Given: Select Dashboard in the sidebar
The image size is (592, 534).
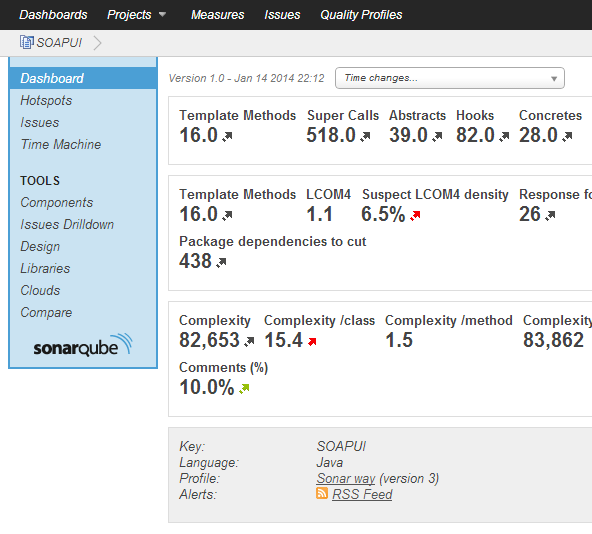Looking at the screenshot, I should [x=83, y=78].
